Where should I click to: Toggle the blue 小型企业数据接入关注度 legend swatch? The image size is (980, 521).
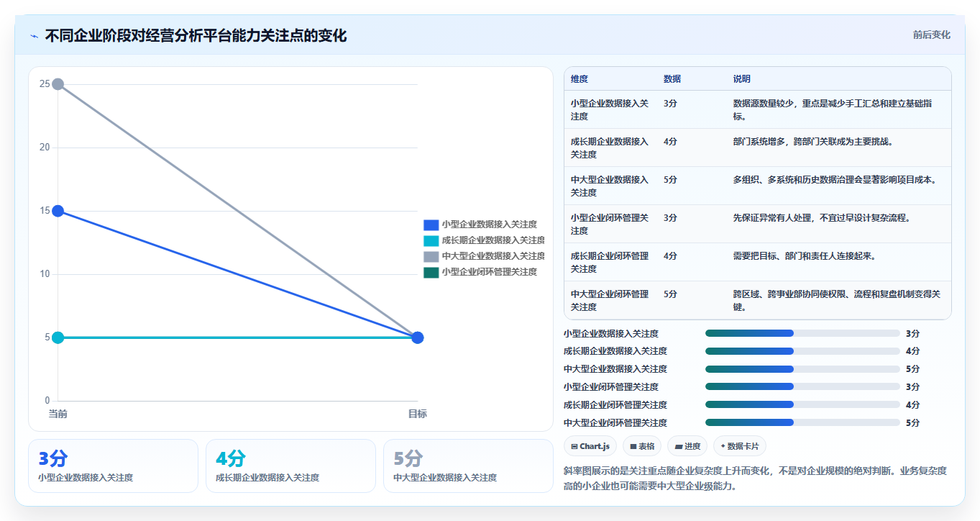pos(431,225)
